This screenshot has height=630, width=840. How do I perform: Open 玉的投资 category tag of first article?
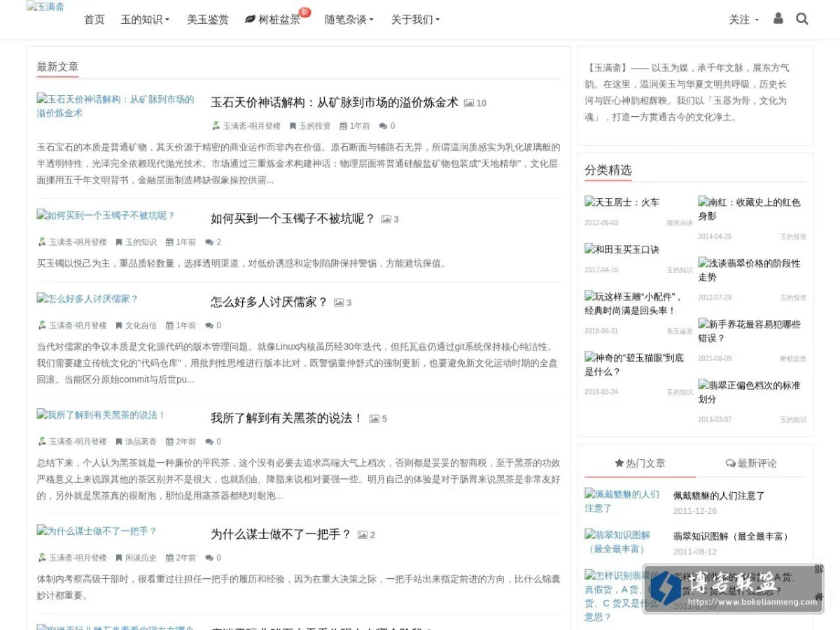310,126
